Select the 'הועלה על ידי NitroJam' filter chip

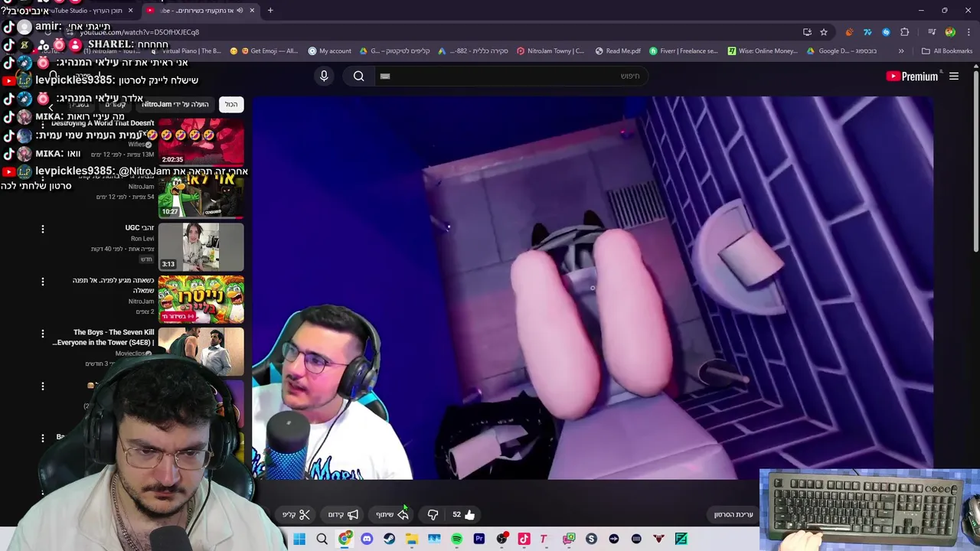coord(175,104)
